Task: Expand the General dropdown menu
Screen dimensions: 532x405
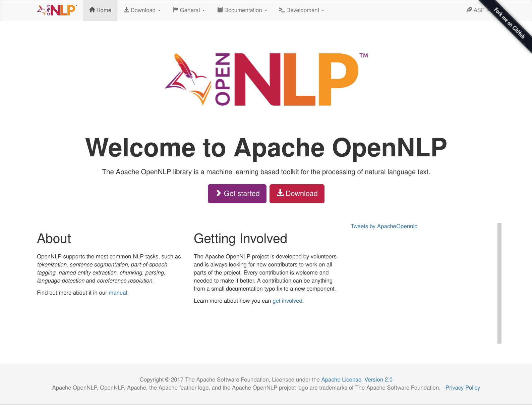Action: pyautogui.click(x=189, y=10)
